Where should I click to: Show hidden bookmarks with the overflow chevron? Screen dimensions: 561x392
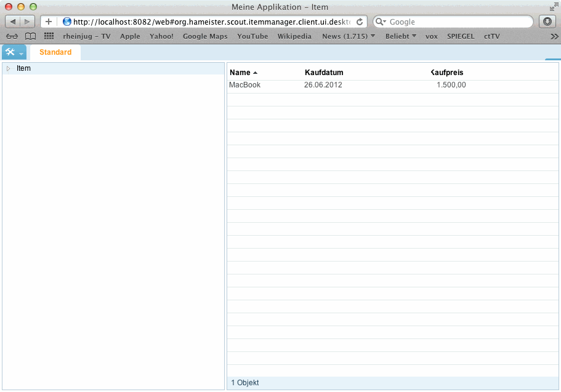(554, 36)
